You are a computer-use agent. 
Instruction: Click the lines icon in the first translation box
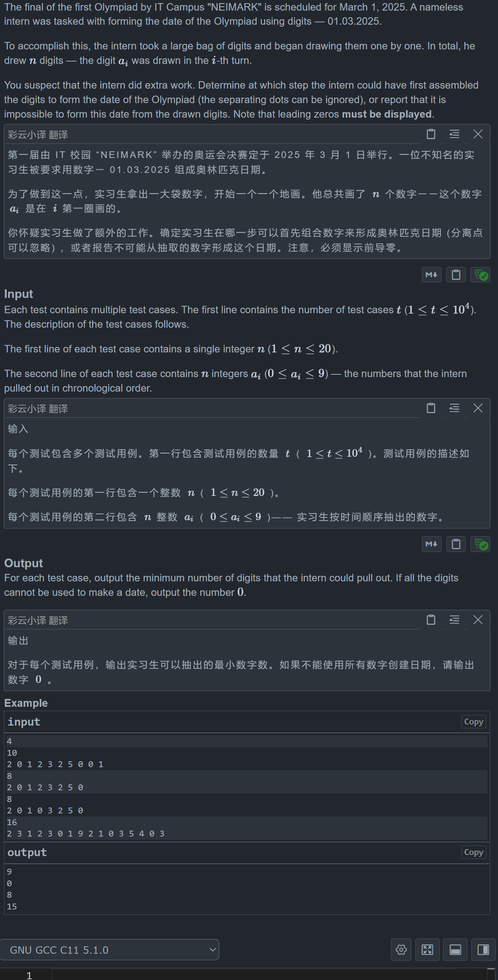[455, 134]
